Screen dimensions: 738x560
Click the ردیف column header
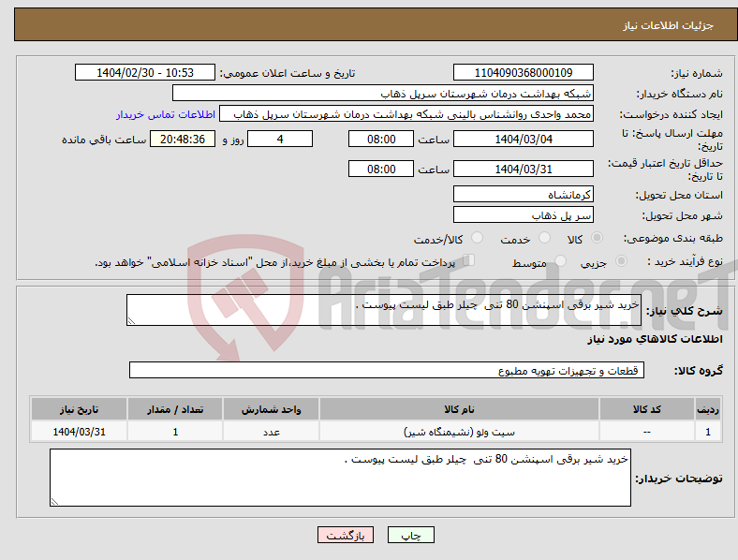(708, 409)
